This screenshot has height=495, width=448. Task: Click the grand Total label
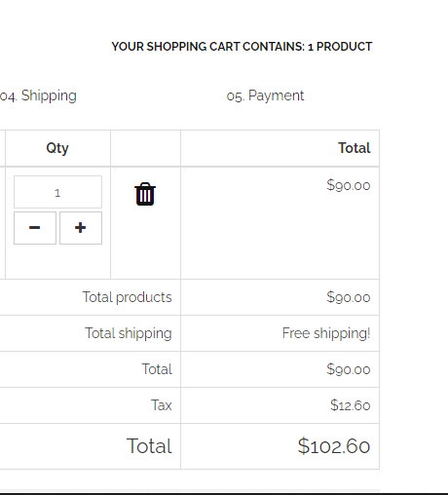coord(149,446)
